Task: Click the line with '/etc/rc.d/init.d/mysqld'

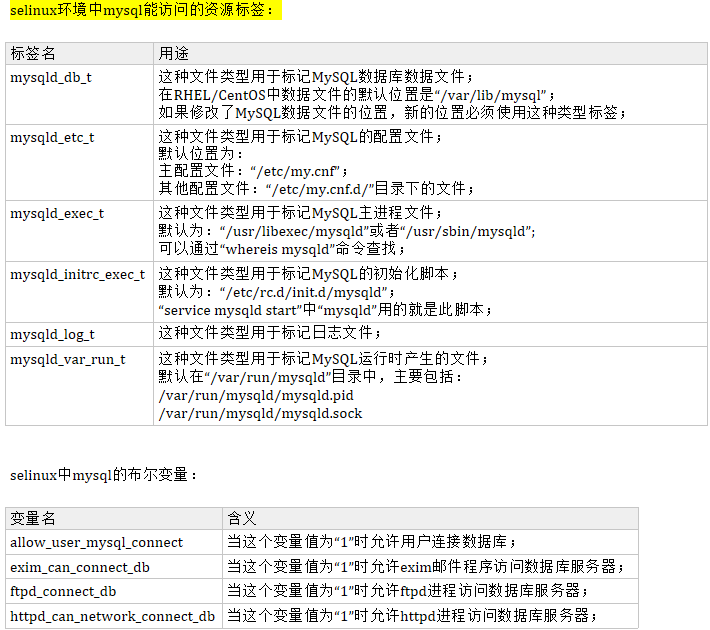Action: [x=277, y=292]
